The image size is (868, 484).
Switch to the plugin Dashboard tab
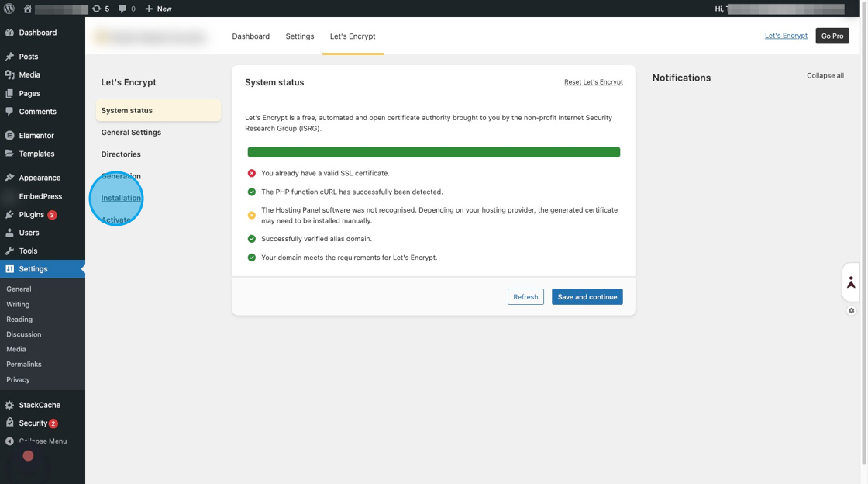[x=251, y=36]
